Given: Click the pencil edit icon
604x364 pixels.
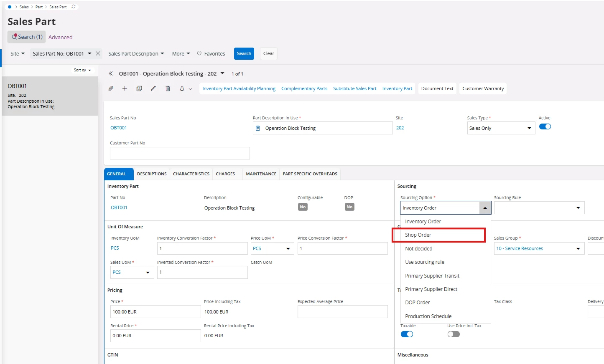Looking at the screenshot, I should pyautogui.click(x=153, y=88).
